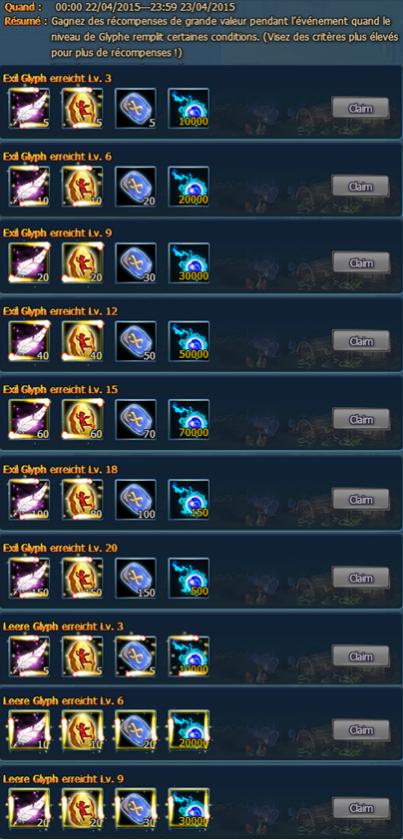The height and width of the screenshot is (840, 403).
Task: Click the Exil Glyph erreicht Lv. 18 heading
Action: click(x=61, y=470)
